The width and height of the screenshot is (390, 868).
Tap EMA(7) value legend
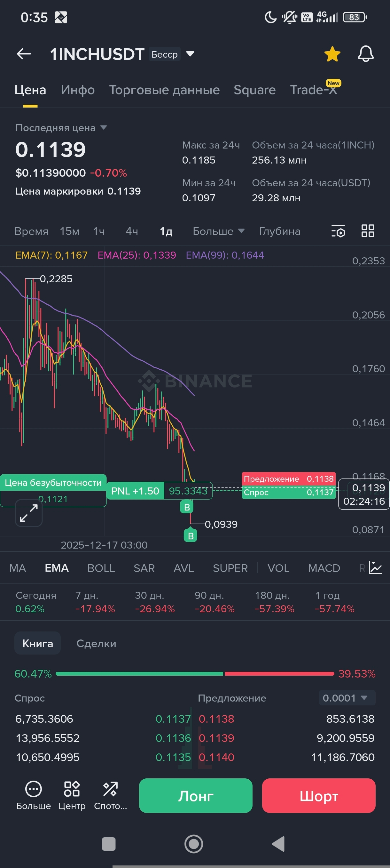point(51,255)
